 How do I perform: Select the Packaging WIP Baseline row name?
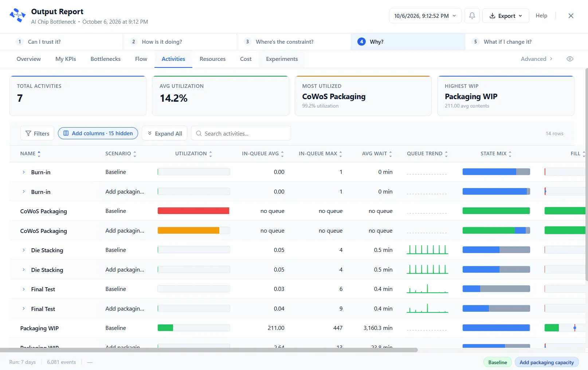39,328
